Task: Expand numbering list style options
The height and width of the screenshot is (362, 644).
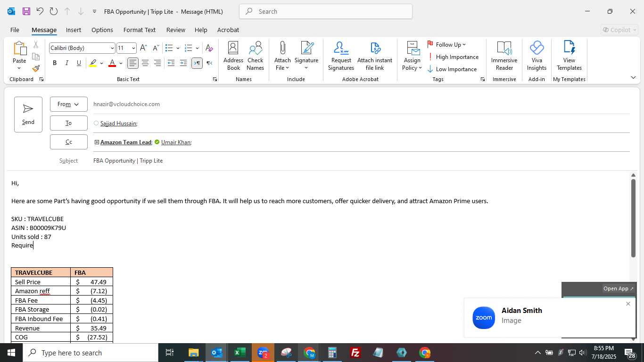Action: tap(197, 48)
